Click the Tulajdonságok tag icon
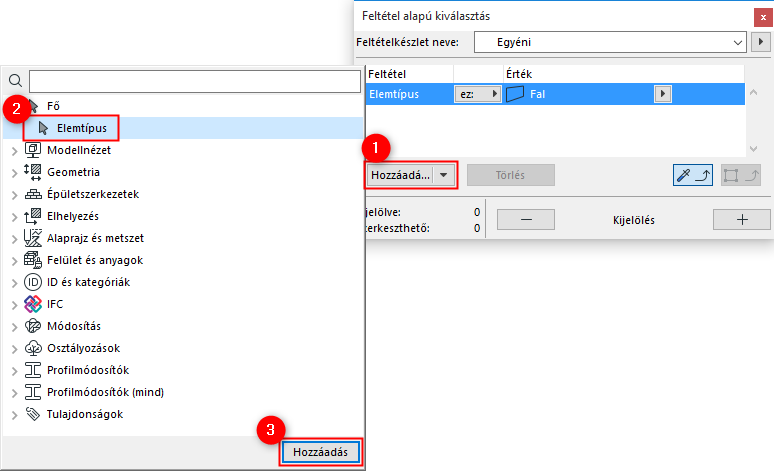The height and width of the screenshot is (471, 774). (33, 414)
